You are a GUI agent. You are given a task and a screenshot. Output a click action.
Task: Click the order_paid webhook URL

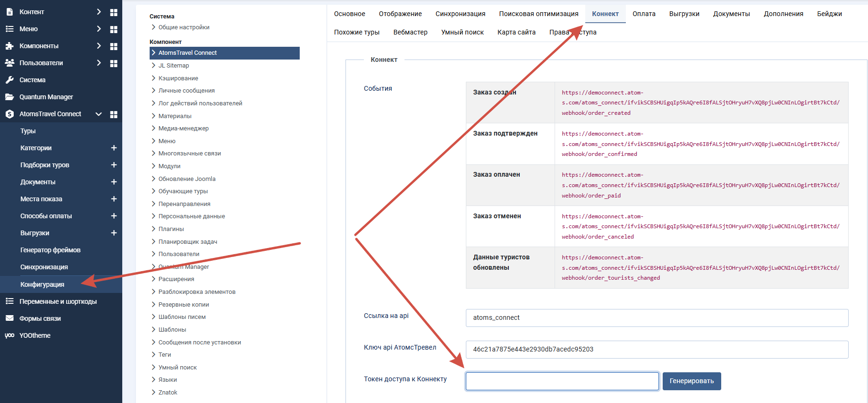(x=700, y=185)
